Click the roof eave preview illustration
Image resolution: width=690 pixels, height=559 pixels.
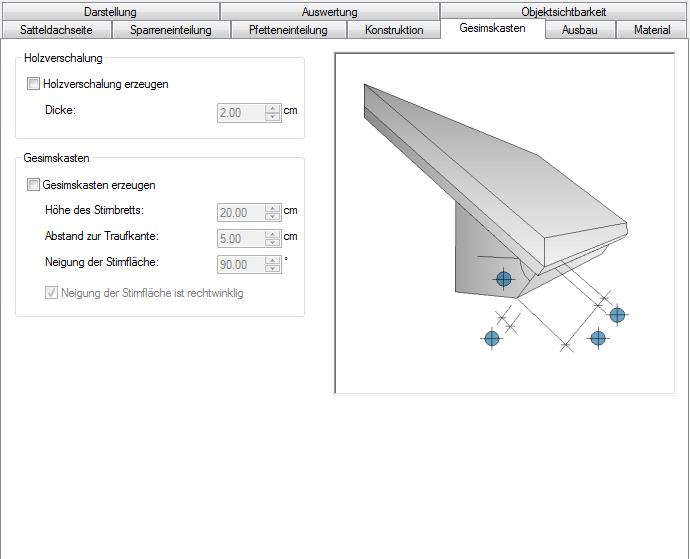pos(505,224)
